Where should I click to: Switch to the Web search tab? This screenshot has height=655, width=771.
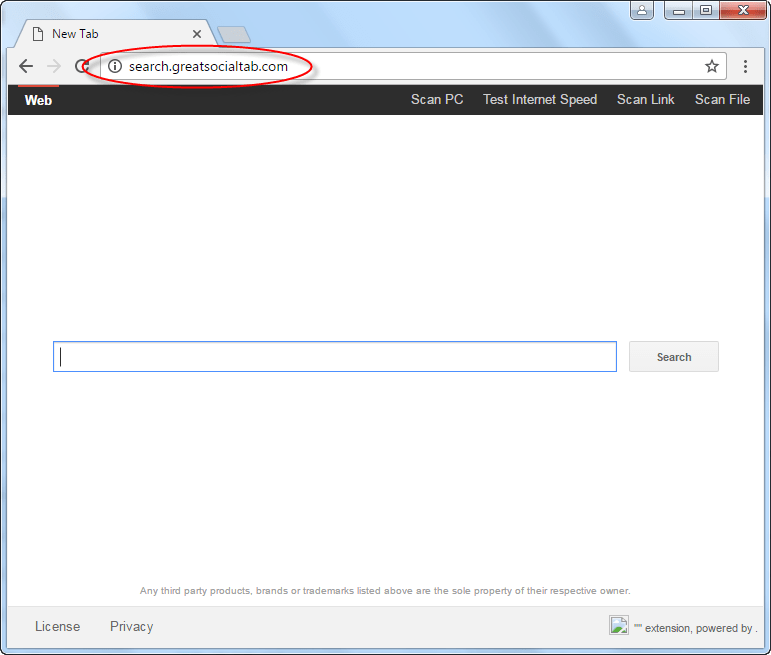click(x=38, y=100)
